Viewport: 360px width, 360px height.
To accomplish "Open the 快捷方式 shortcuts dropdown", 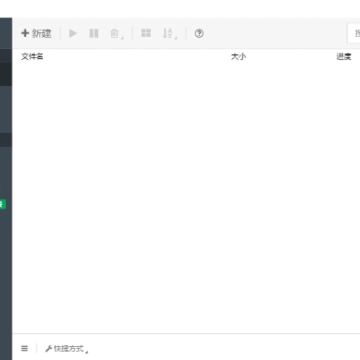I will pos(67,349).
